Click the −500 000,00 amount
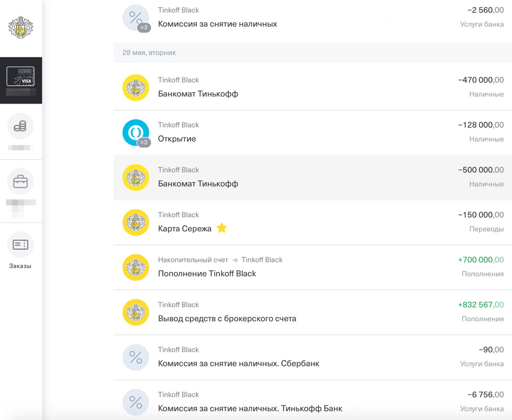Image resolution: width=512 pixels, height=420 pixels. pos(481,170)
